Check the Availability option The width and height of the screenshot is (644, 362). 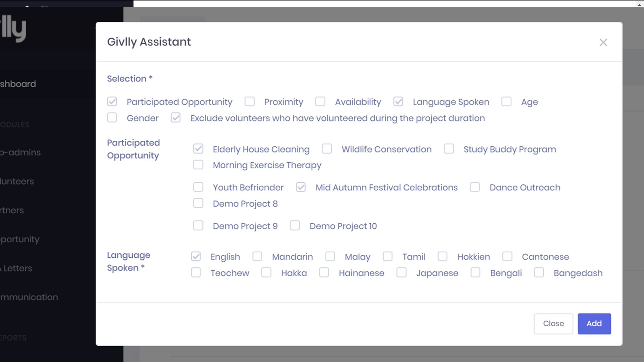320,102
